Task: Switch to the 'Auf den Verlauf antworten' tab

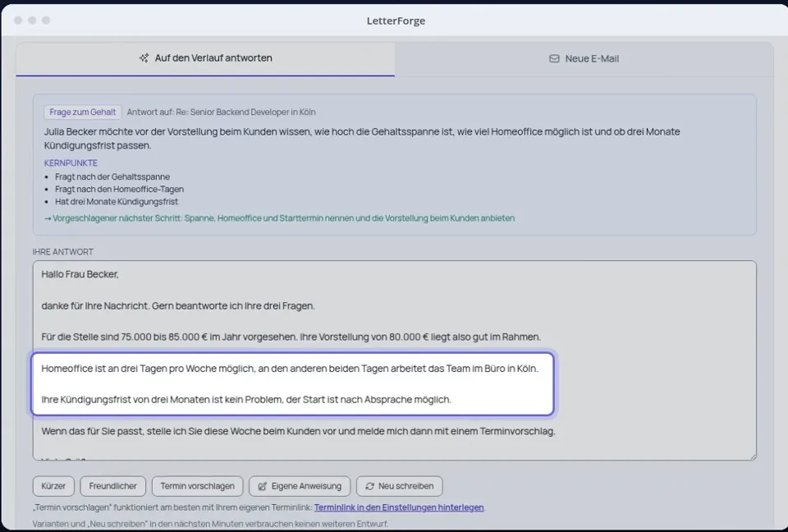Action: point(205,58)
